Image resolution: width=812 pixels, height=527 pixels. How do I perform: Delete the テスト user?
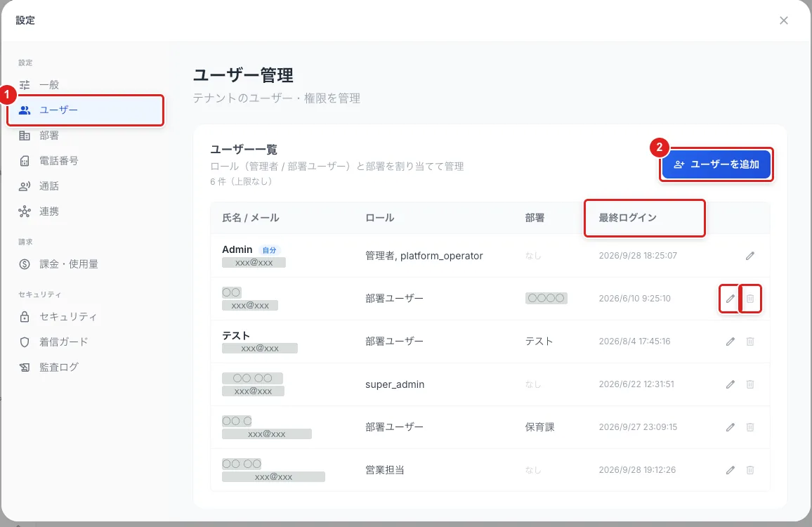750,341
